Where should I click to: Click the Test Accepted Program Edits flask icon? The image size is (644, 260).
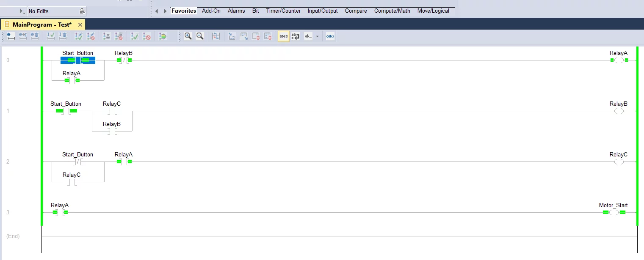coord(107,36)
